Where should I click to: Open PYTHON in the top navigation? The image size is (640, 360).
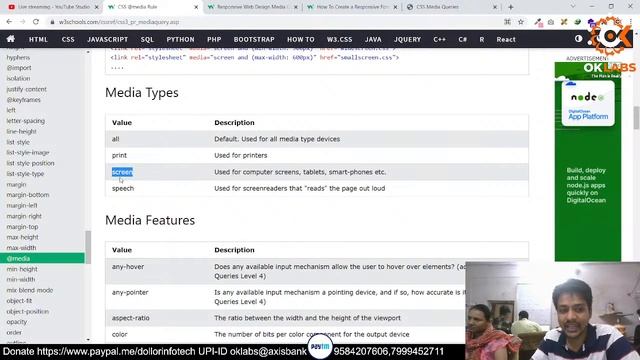180,39
